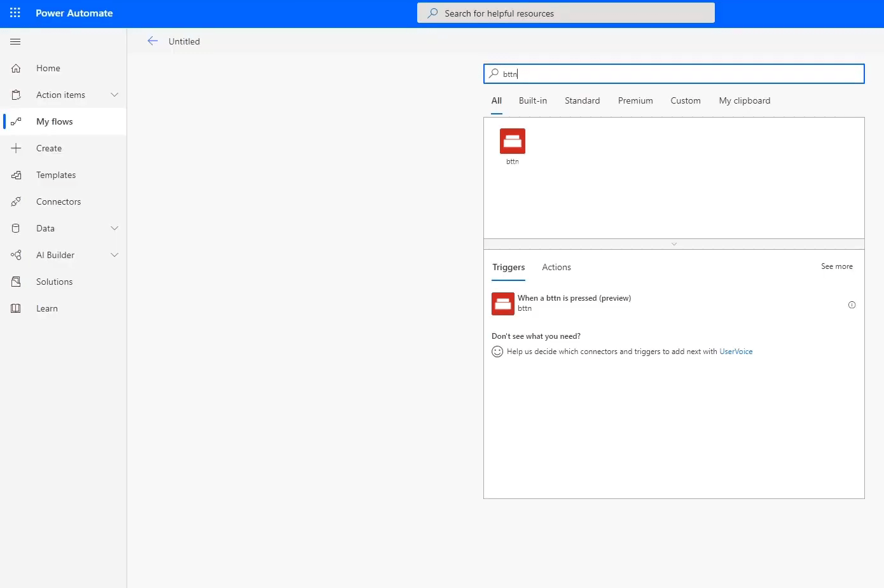Toggle the hamburger navigation menu
The image size is (884, 588).
coord(15,42)
